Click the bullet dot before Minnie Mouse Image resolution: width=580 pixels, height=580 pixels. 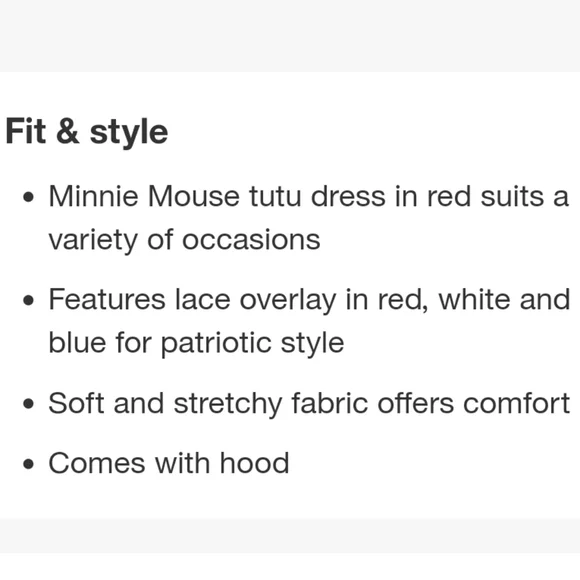click(28, 197)
